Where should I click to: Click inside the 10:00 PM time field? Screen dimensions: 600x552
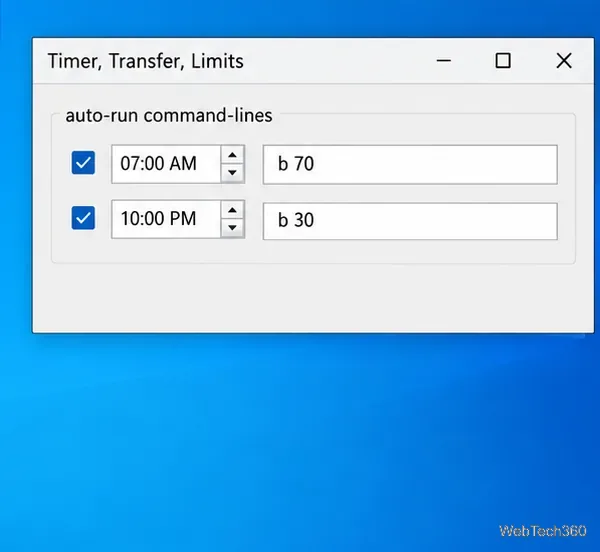click(166, 219)
